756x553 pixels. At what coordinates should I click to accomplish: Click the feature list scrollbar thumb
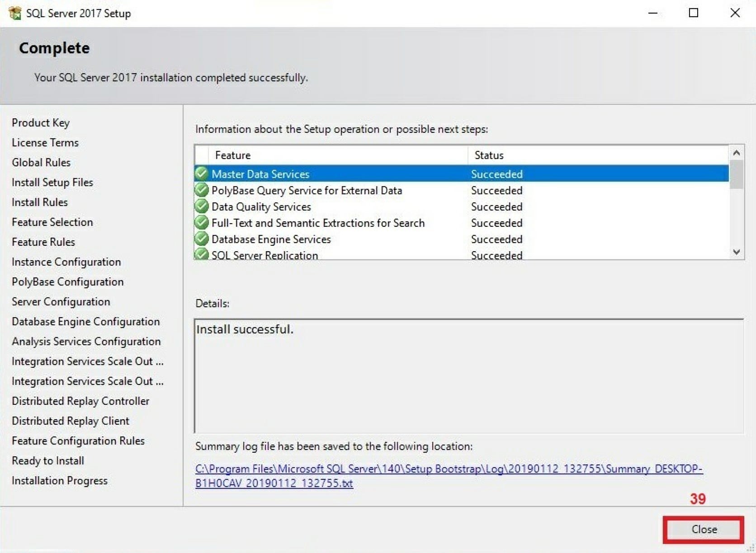coord(737,174)
